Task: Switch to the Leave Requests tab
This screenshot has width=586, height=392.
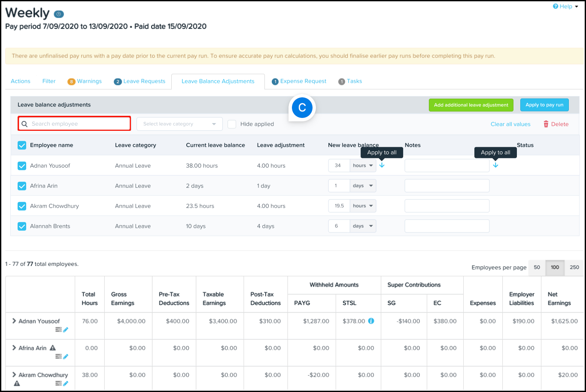Action: [x=140, y=81]
